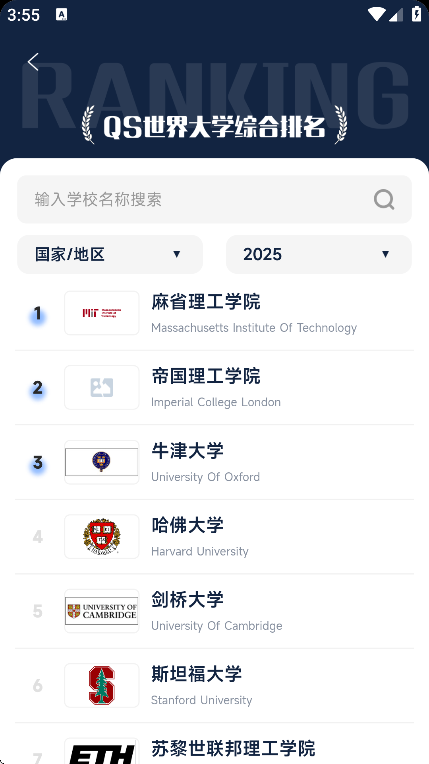Image resolution: width=429 pixels, height=764 pixels.
Task: Tap the University of Cambridge logo
Action: (102, 611)
